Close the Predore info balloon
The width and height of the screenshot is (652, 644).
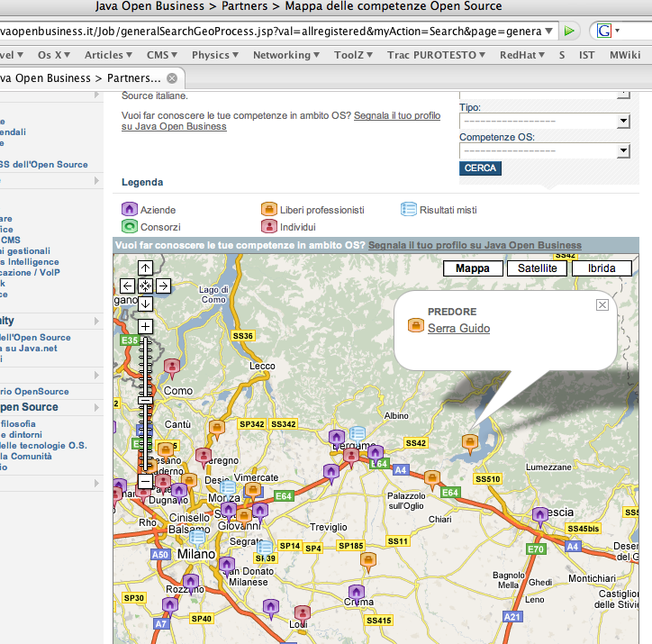(x=602, y=304)
